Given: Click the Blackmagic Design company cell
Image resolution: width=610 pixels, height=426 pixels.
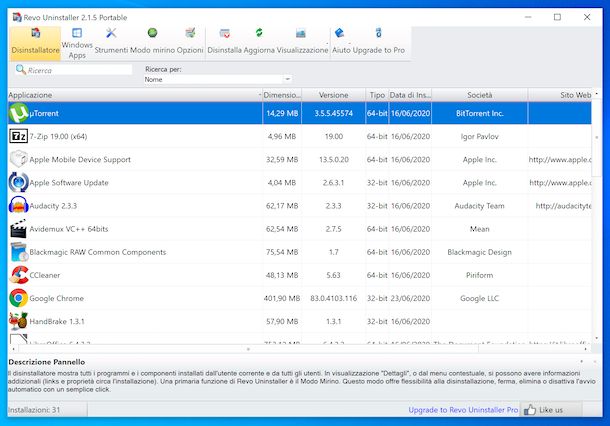Looking at the screenshot, I should click(x=479, y=252).
